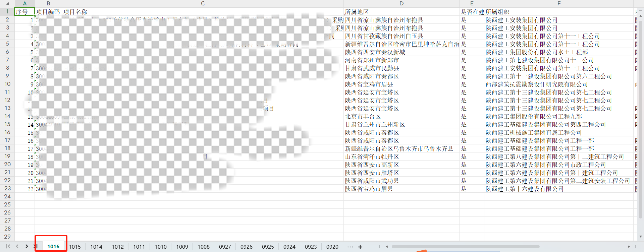Click the select-all triangle corner

tap(7, 4)
